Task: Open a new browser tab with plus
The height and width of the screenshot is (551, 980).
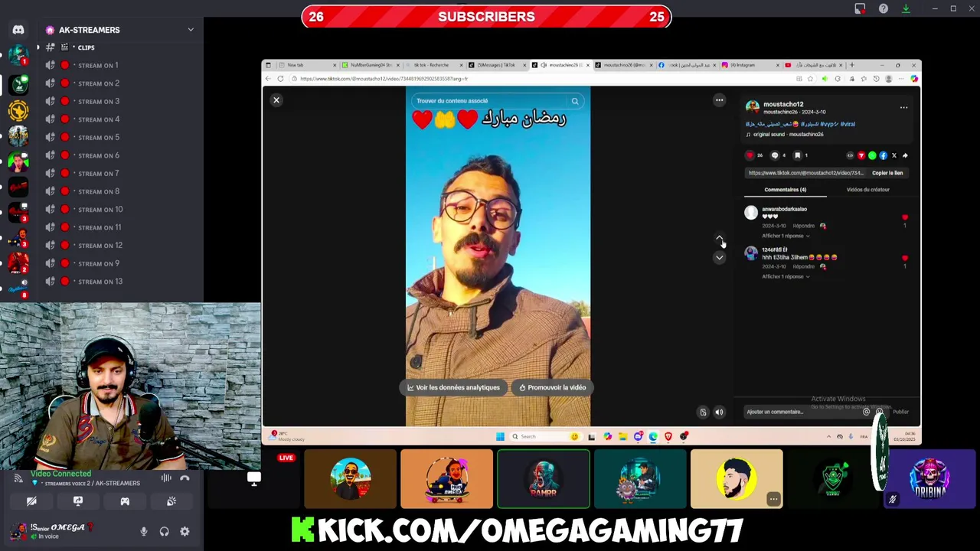Action: (852, 65)
